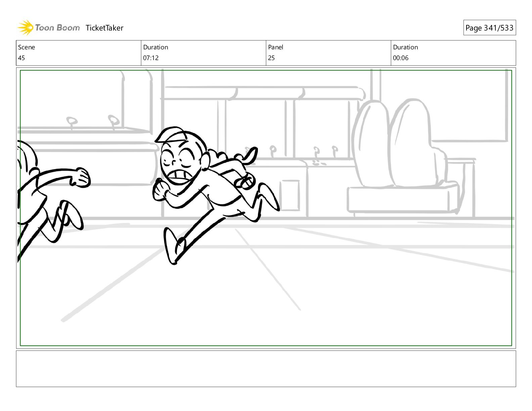The height and width of the screenshot is (411, 532).
Task: Select the TicketTaker project title
Action: (104, 28)
